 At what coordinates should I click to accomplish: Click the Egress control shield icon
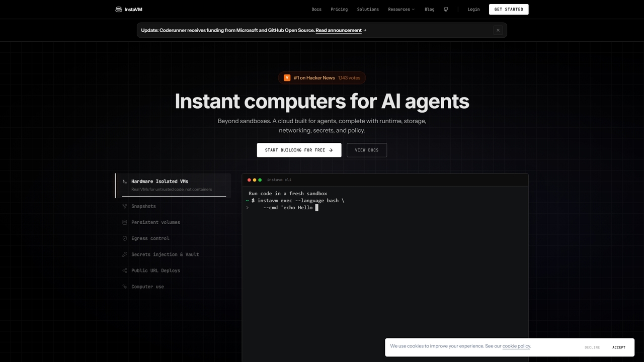point(125,238)
